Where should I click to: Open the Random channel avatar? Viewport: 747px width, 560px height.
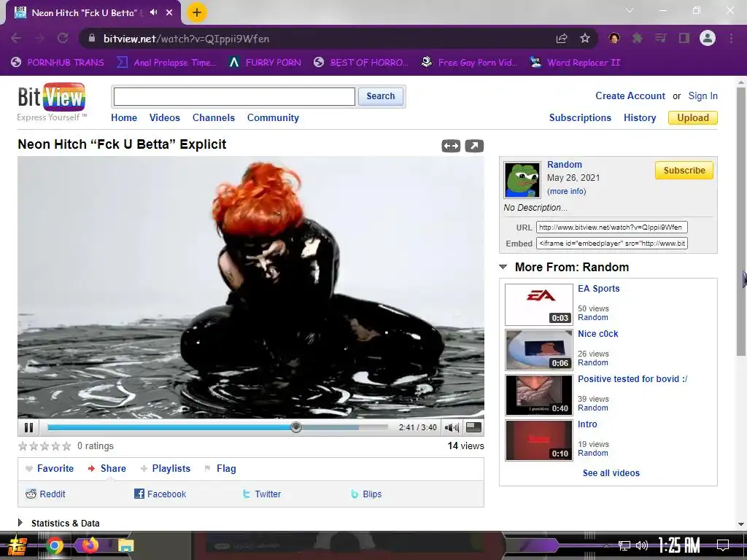pyautogui.click(x=522, y=179)
